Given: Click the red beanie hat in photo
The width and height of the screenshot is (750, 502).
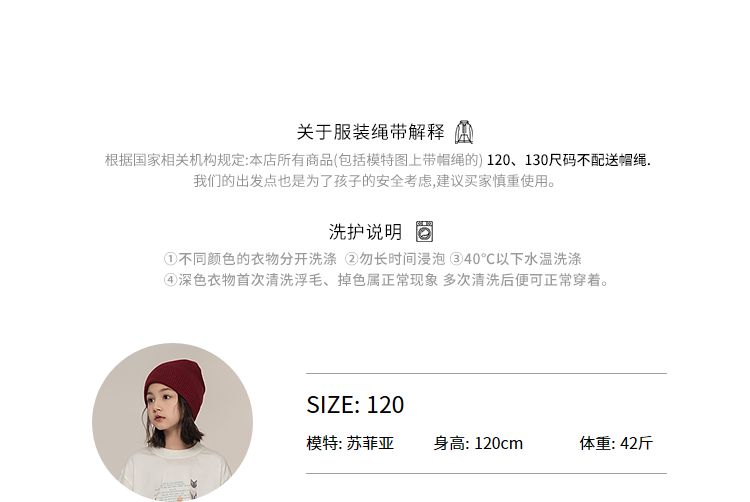Looking at the screenshot, I should click(x=176, y=387).
